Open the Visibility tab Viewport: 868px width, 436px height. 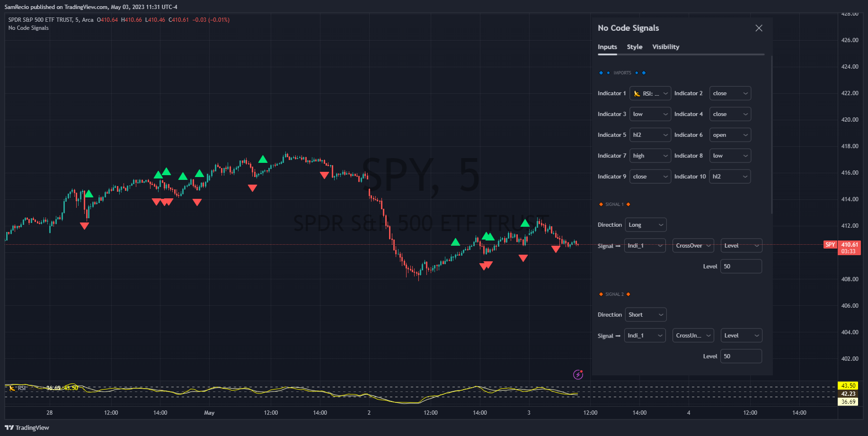[x=665, y=47]
